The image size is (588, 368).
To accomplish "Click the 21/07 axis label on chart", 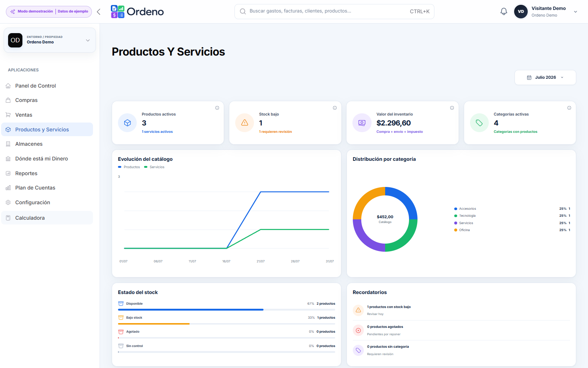I will [x=261, y=261].
